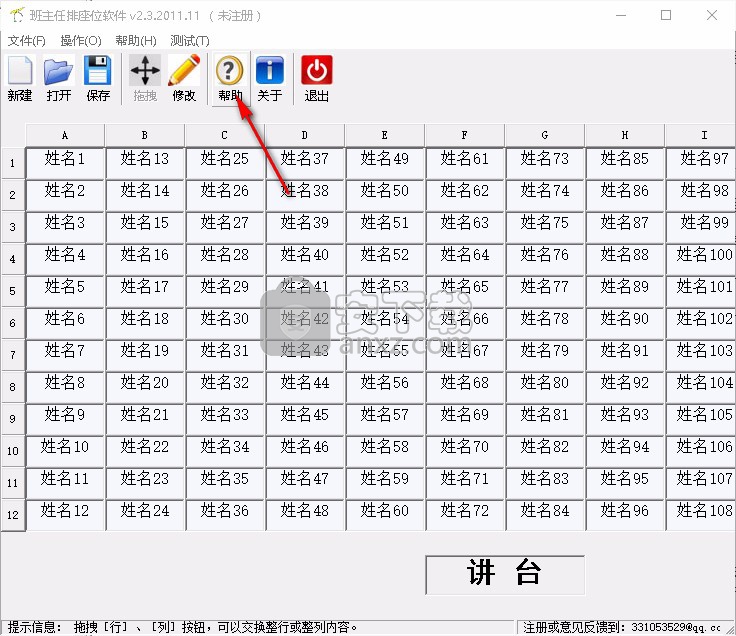The height and width of the screenshot is (636, 736).
Task: Click row header 7
Action: pos(13,355)
